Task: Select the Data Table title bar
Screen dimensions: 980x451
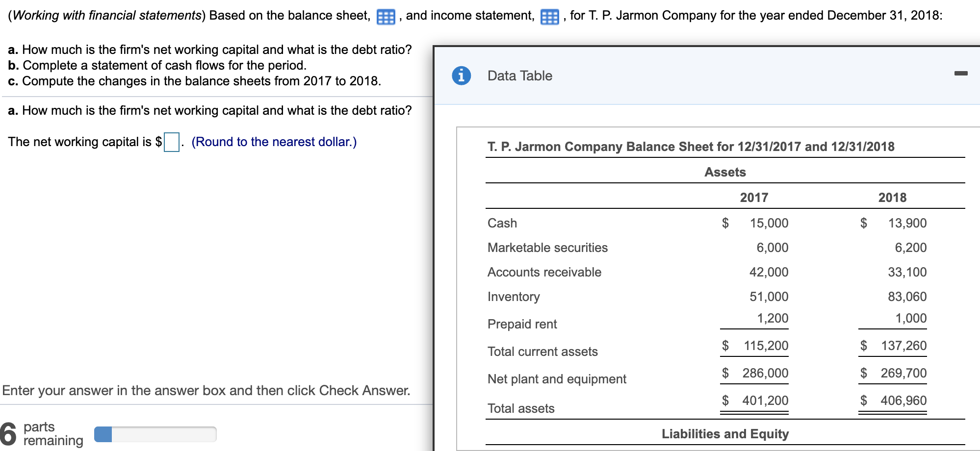Action: coord(519,75)
